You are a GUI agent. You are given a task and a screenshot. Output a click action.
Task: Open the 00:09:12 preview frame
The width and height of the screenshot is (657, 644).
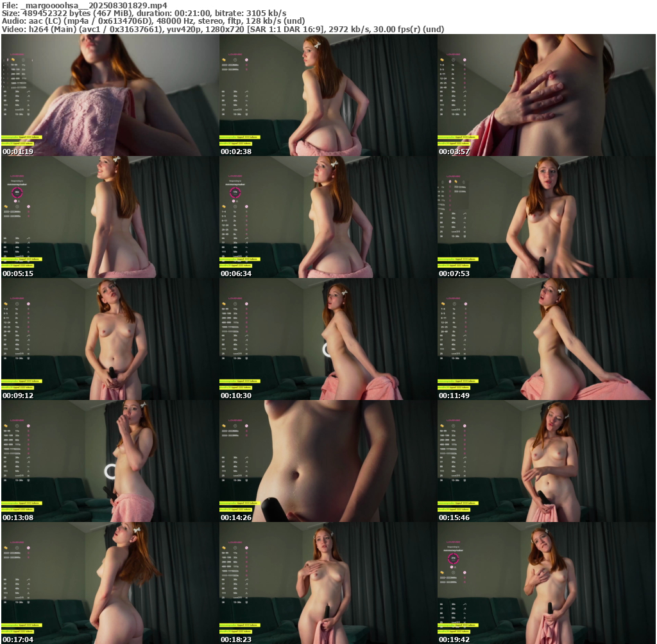click(110, 339)
